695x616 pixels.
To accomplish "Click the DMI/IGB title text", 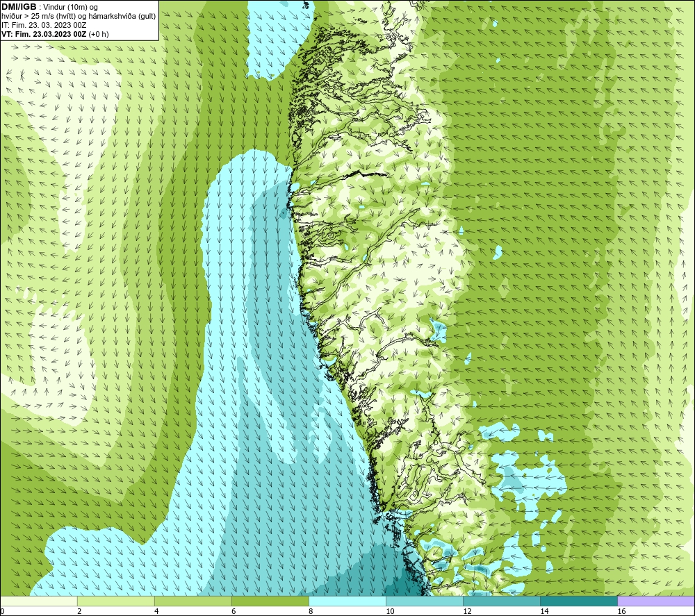I will (x=19, y=7).
